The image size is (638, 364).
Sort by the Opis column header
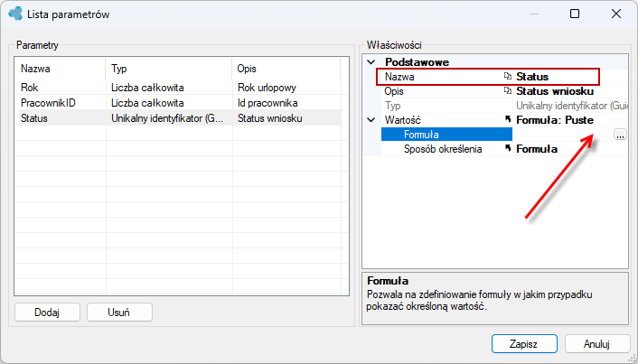click(x=286, y=69)
